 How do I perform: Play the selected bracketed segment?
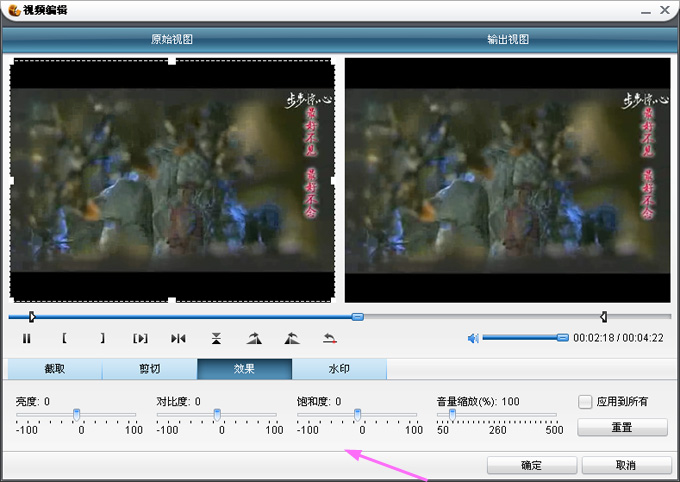click(140, 338)
